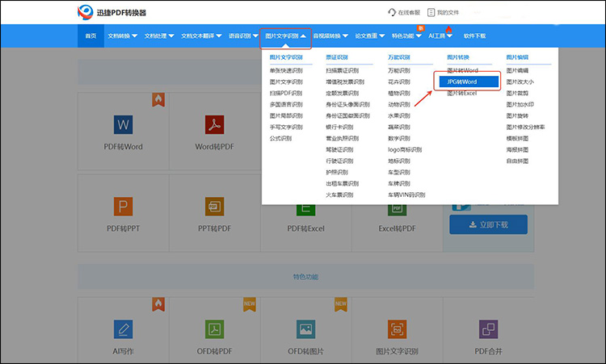606x364 pixels.
Task: Choose 多国语言识别 in the menu
Action: point(286,104)
